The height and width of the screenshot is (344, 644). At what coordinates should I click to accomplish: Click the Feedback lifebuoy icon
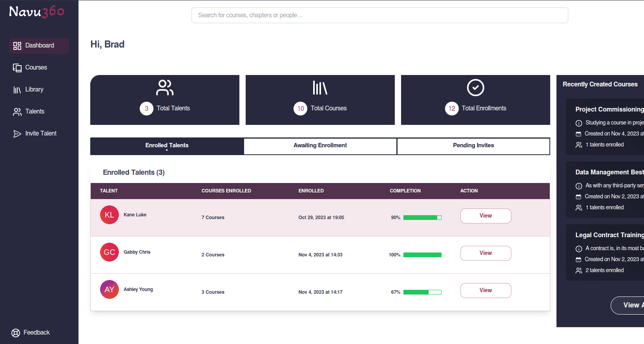click(16, 333)
